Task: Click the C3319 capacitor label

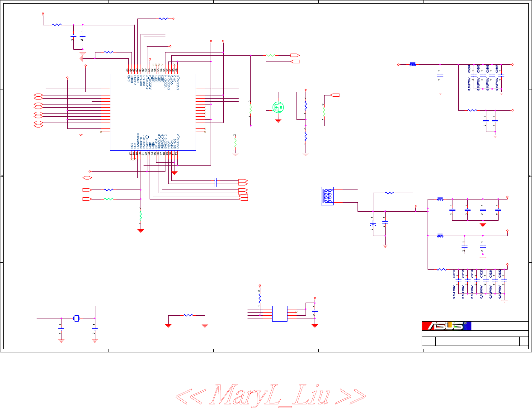Action: point(472,274)
